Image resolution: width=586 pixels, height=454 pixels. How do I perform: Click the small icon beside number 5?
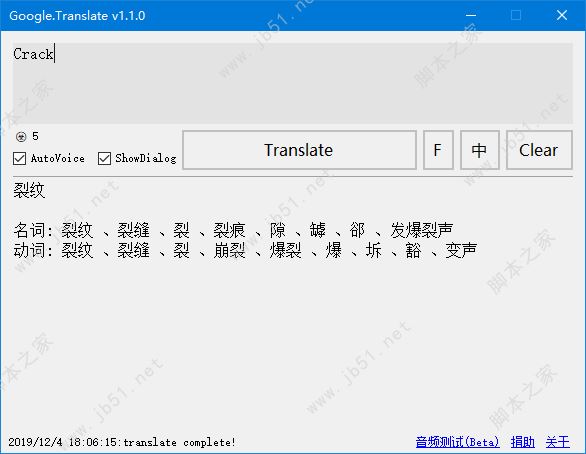tap(21, 137)
